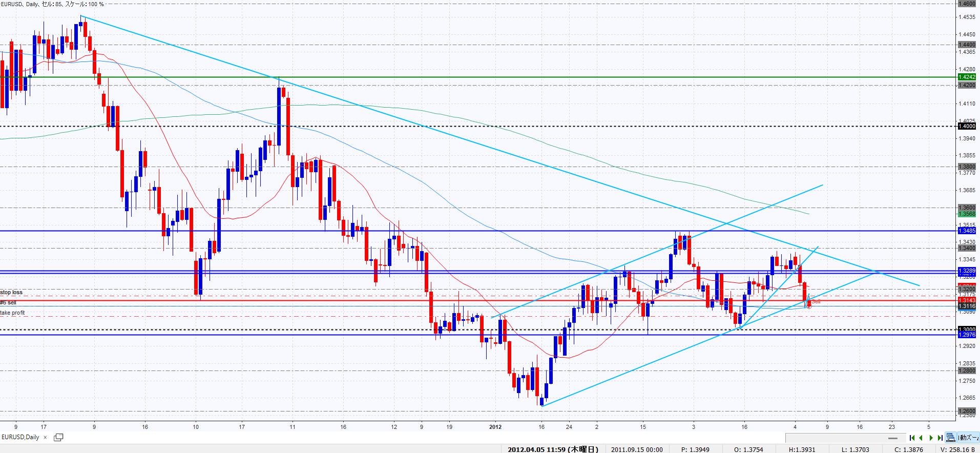Toggle the auto zoom button
Image resolution: width=980 pixels, height=453 pixels.
[x=967, y=438]
